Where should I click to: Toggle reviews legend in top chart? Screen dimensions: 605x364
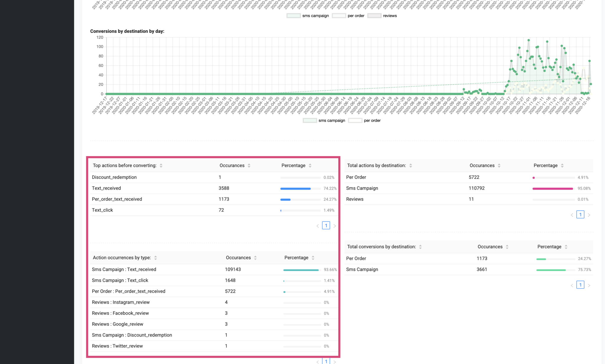(x=382, y=16)
